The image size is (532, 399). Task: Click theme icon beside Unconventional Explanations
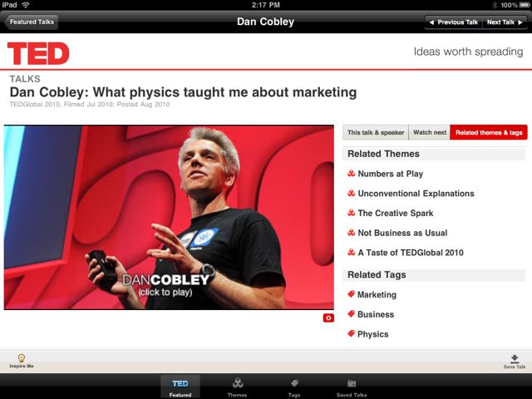click(351, 193)
